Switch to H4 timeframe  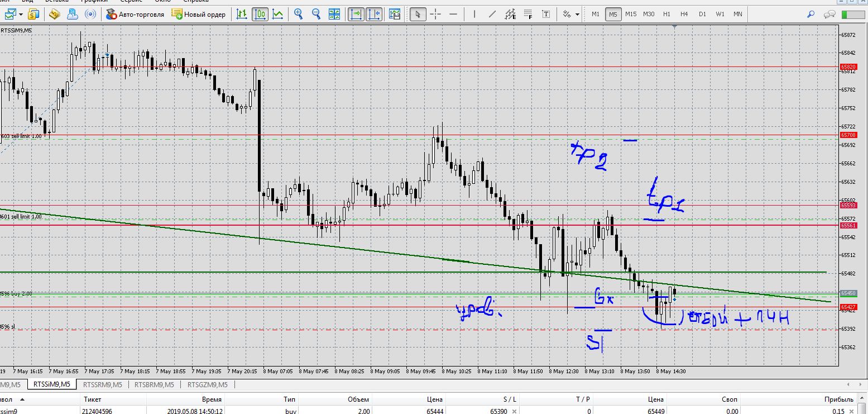[684, 14]
